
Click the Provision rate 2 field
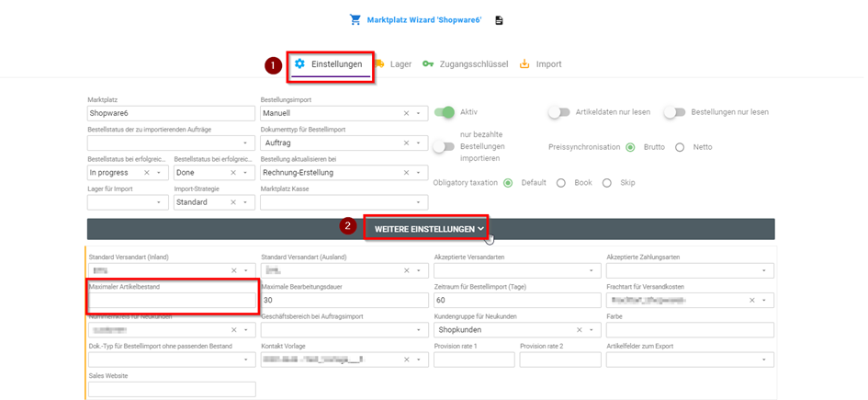(x=560, y=360)
